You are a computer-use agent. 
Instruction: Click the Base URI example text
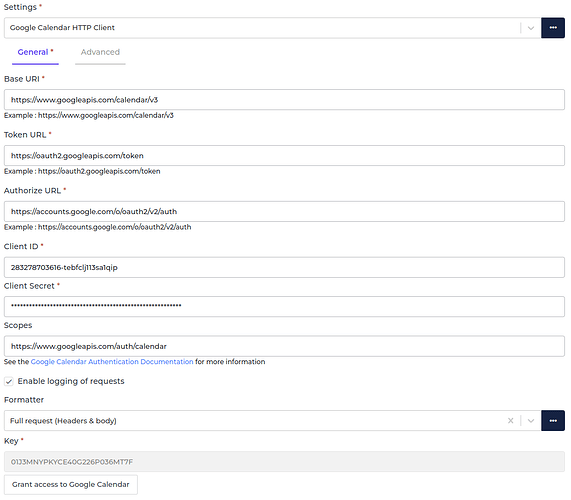click(x=88, y=115)
